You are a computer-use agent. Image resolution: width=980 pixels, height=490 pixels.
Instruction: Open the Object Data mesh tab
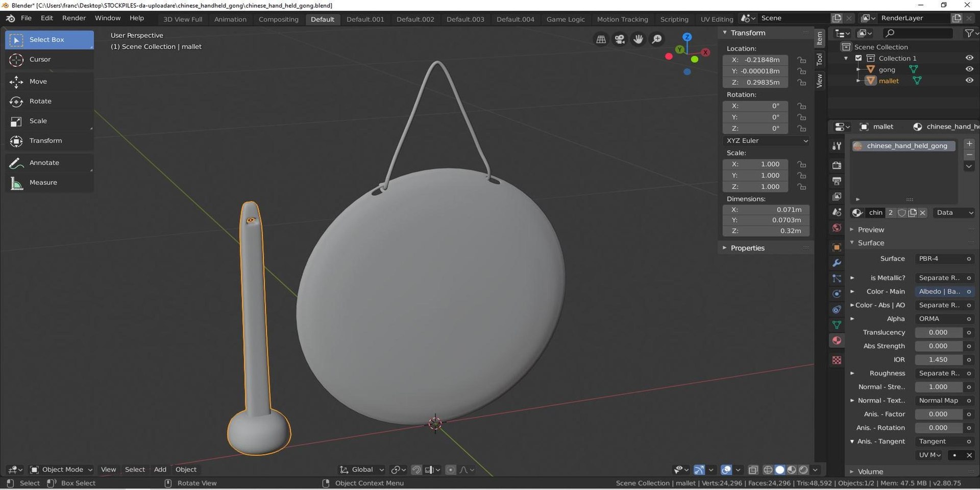point(837,325)
